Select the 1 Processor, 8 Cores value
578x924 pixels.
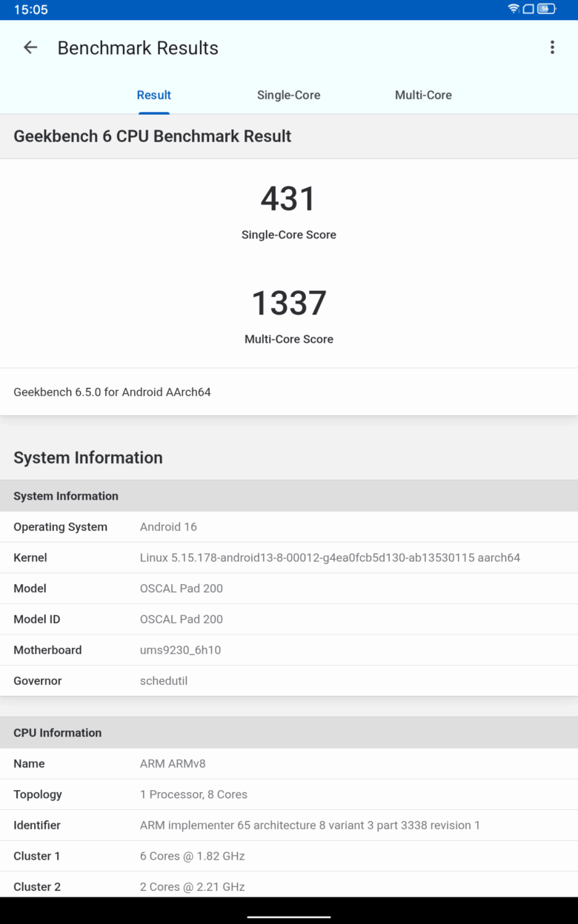click(x=193, y=794)
